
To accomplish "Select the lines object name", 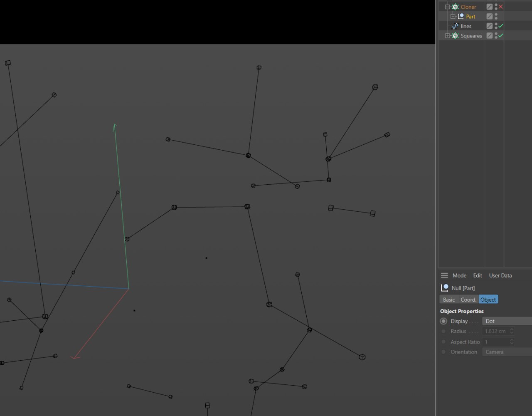I will click(x=466, y=26).
